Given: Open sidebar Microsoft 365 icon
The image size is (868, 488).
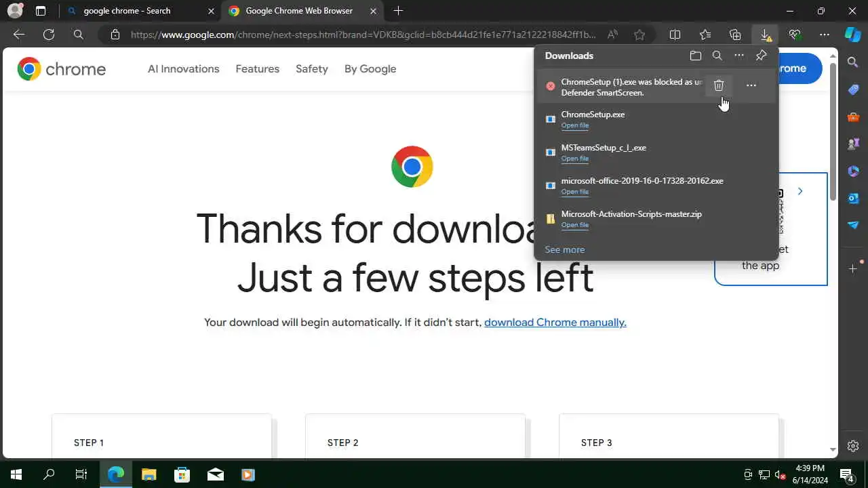Looking at the screenshot, I should (x=853, y=171).
